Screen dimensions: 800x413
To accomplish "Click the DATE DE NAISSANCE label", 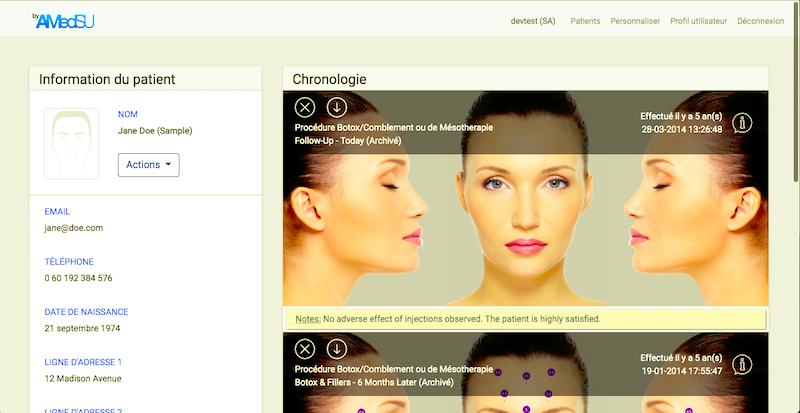I will click(x=86, y=312).
